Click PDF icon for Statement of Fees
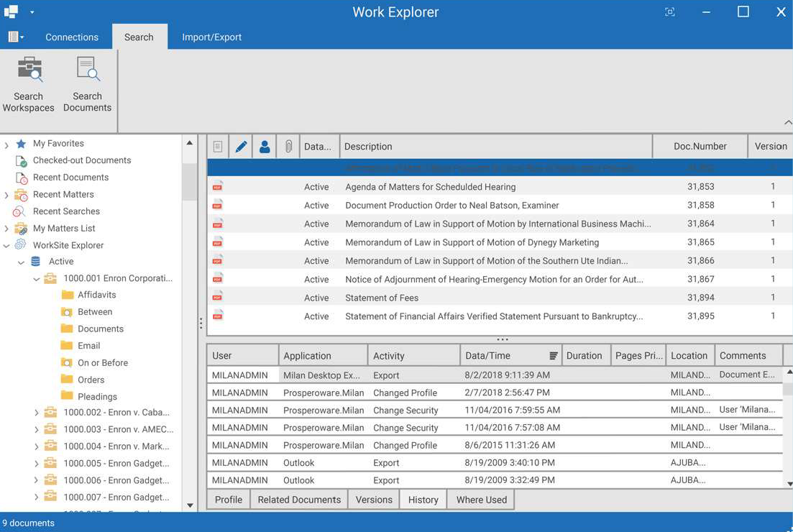Viewport: 793px width, 532px height. click(218, 297)
